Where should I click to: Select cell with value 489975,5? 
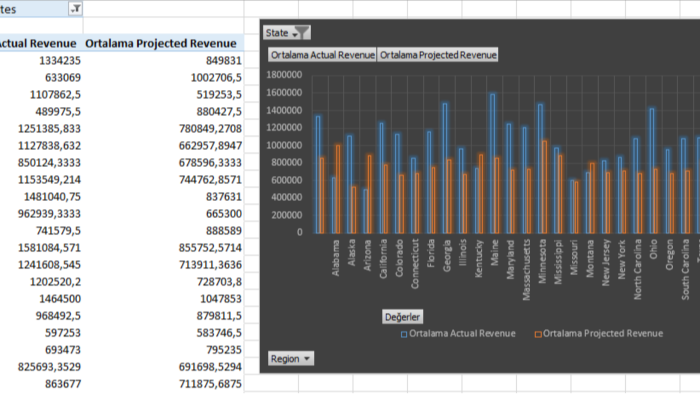tap(41, 111)
